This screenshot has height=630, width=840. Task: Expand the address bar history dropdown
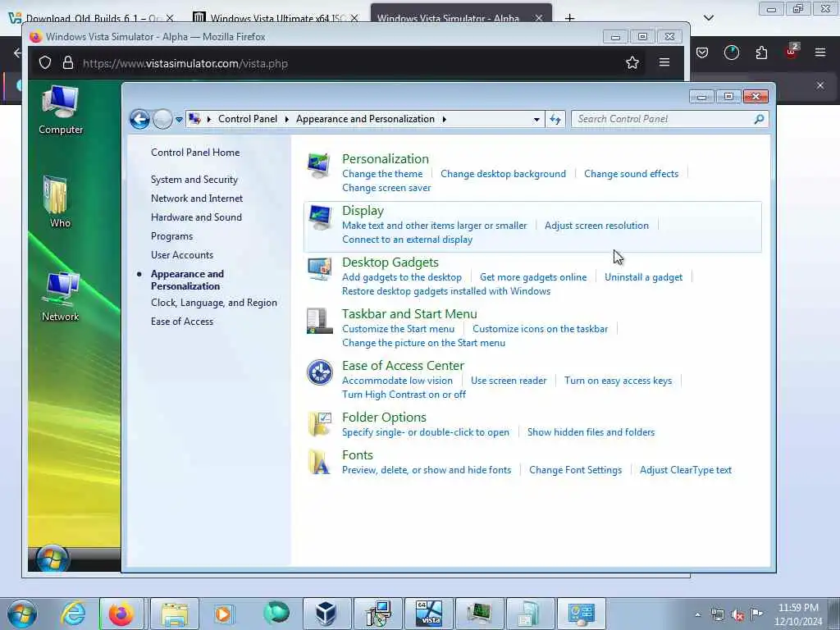(536, 119)
